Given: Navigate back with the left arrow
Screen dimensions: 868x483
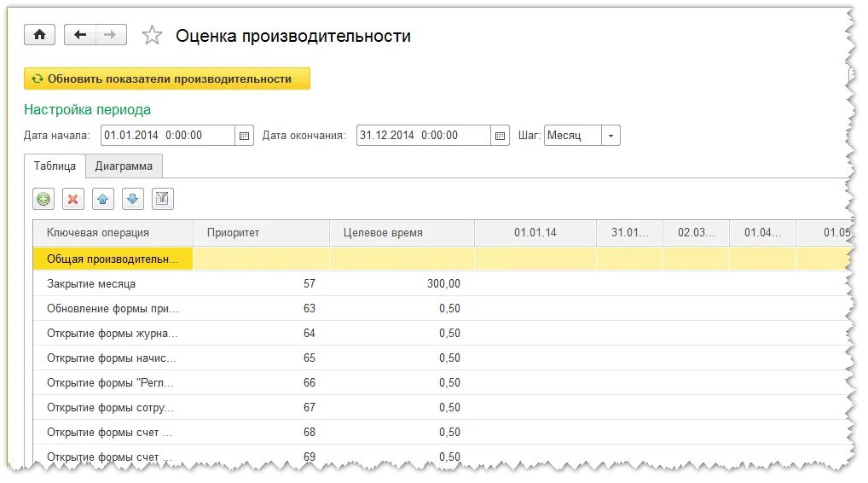Looking at the screenshot, I should (80, 35).
